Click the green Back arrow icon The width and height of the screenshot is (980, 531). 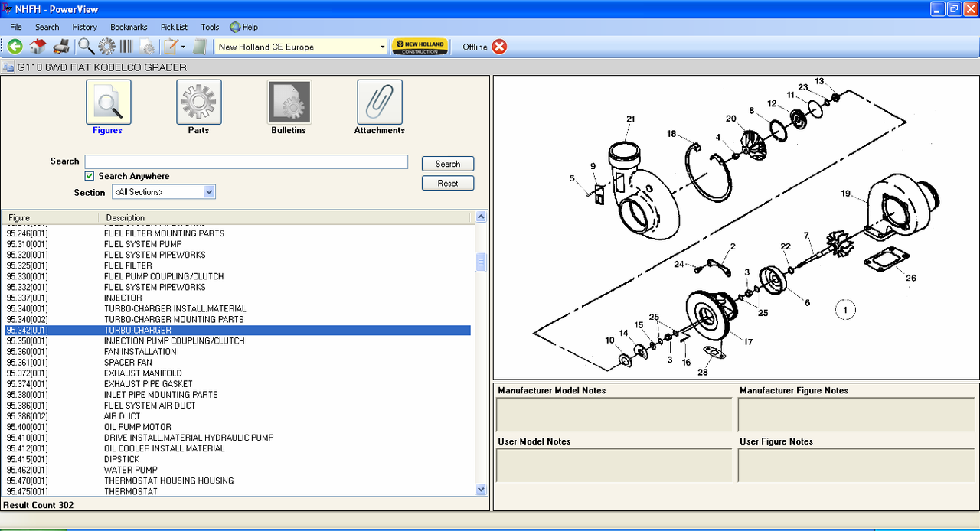15,47
